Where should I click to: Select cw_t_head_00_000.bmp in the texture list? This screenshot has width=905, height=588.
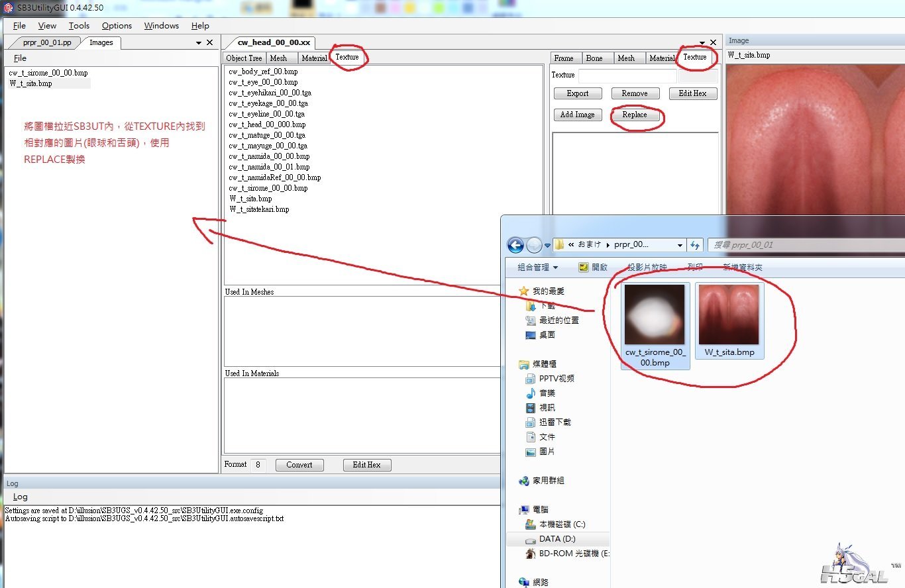[x=267, y=124]
